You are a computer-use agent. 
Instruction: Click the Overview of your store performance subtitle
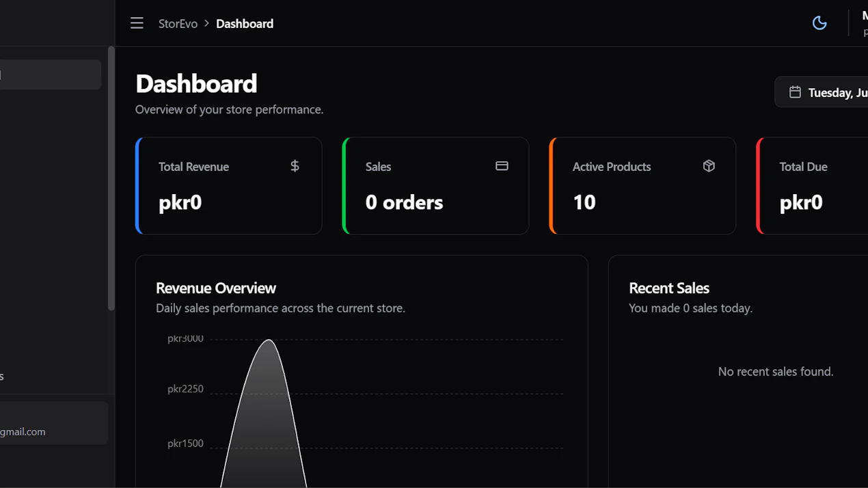(229, 109)
